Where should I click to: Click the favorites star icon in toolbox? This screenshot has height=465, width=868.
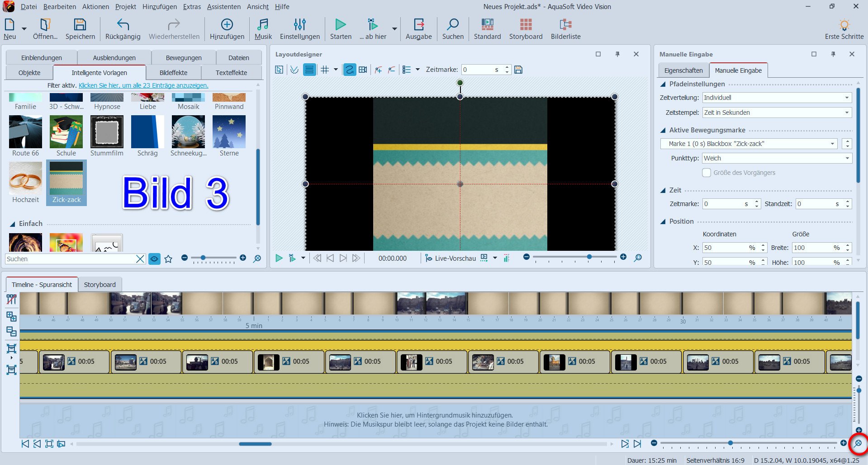tap(168, 259)
